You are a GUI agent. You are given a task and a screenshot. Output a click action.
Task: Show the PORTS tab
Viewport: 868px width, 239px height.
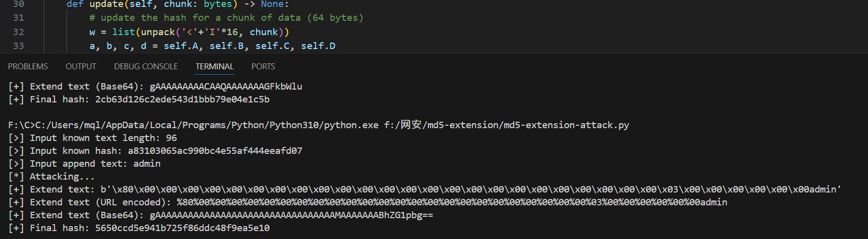point(263,66)
